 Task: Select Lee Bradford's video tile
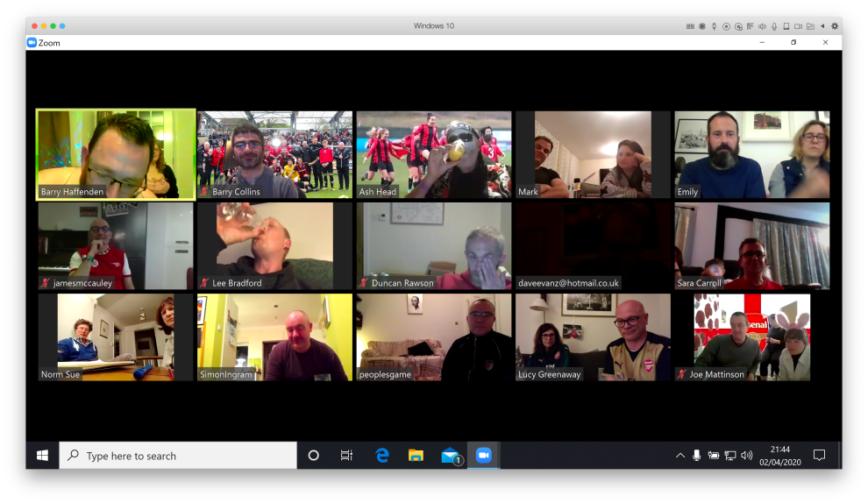[274, 245]
